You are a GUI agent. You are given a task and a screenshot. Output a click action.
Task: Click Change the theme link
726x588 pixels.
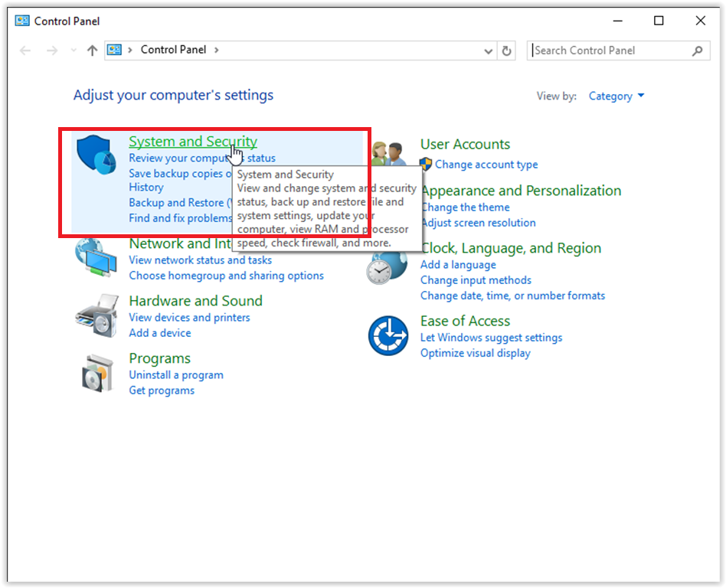(466, 207)
